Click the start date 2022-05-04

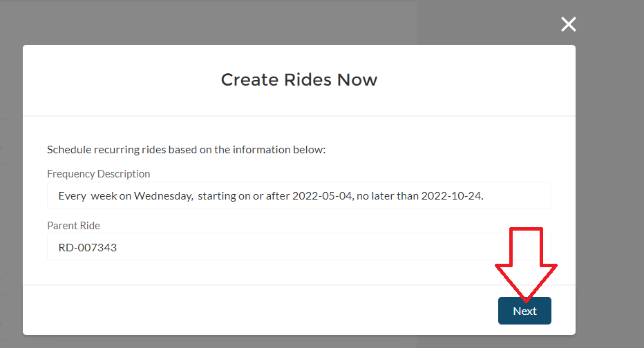(323, 196)
